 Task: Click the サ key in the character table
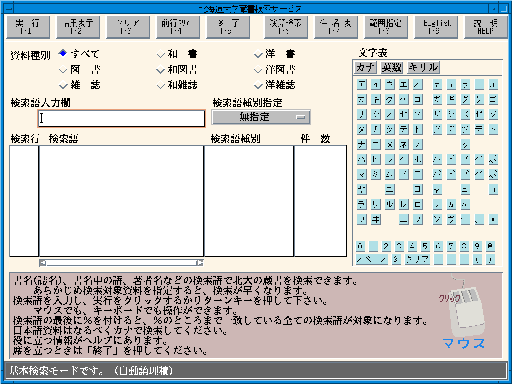click(362, 114)
